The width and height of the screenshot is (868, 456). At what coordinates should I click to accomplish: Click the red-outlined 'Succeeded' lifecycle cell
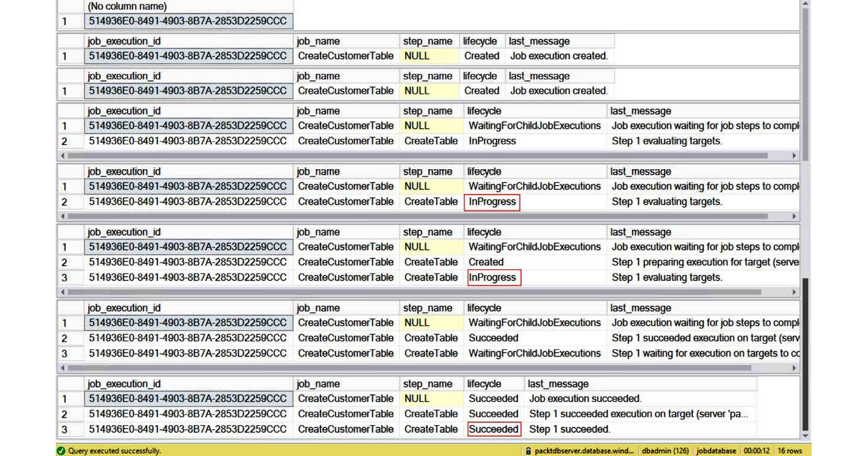click(x=494, y=429)
